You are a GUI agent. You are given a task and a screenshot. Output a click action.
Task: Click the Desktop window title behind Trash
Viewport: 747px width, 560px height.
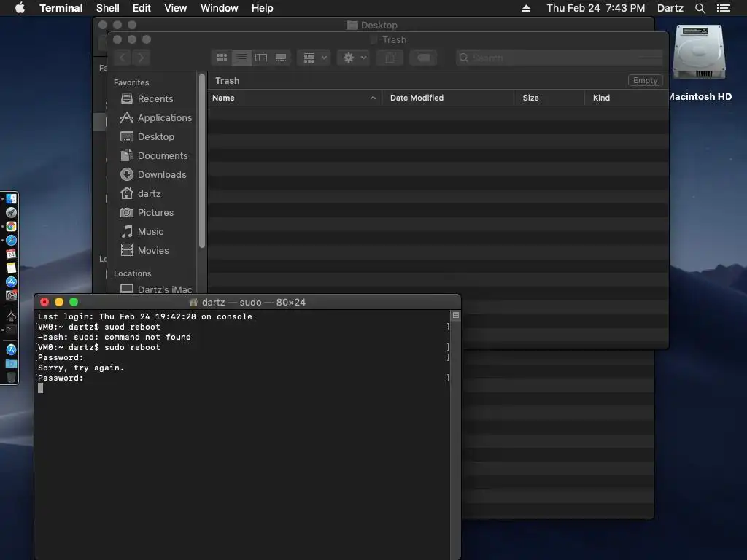click(x=379, y=25)
